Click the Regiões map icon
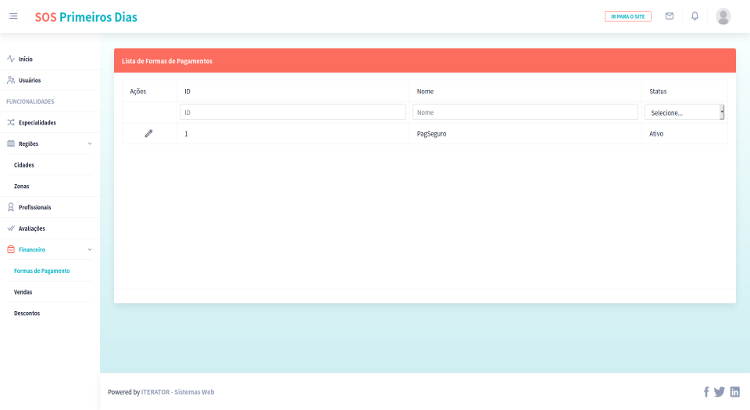Image resolution: width=750 pixels, height=410 pixels. pyautogui.click(x=11, y=144)
